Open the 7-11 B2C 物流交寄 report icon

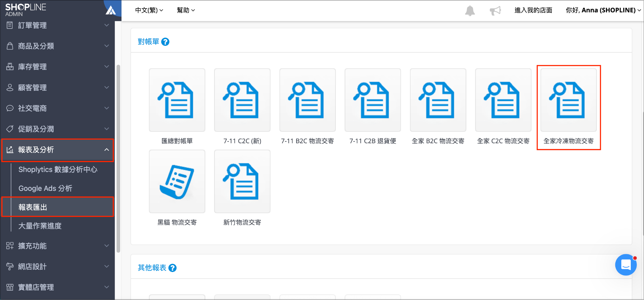pyautogui.click(x=308, y=100)
